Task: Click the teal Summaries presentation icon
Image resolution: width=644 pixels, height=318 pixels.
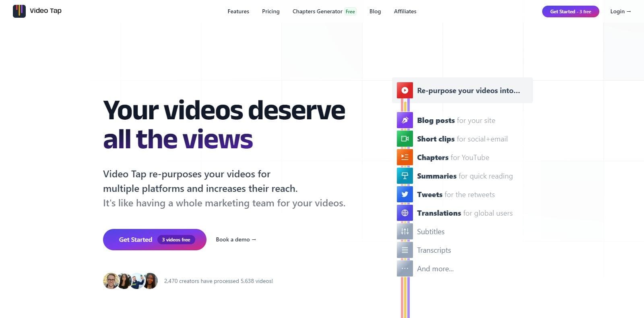Action: coord(405,176)
